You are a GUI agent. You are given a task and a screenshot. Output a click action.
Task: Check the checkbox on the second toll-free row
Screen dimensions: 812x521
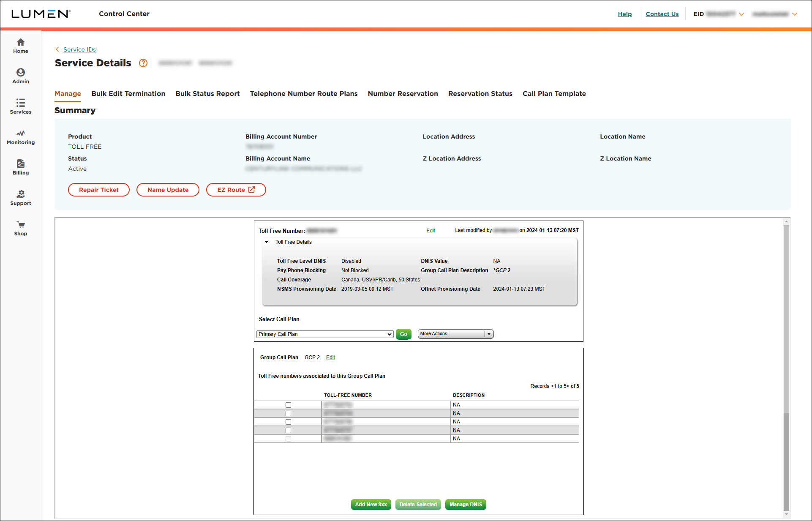click(288, 413)
